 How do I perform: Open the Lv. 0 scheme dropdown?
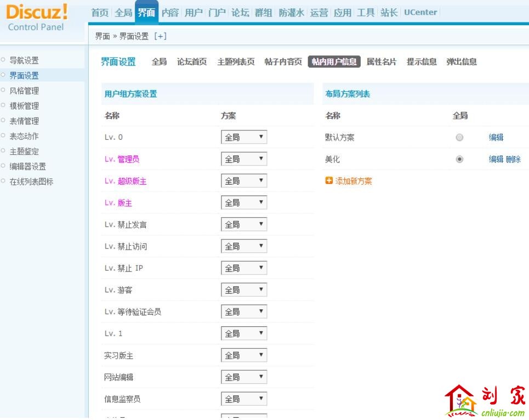click(x=244, y=137)
